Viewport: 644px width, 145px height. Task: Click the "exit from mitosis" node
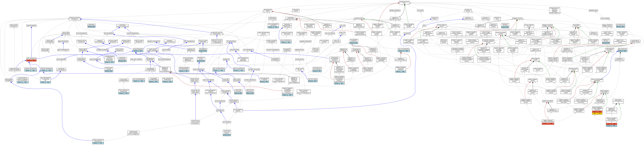pos(313,80)
